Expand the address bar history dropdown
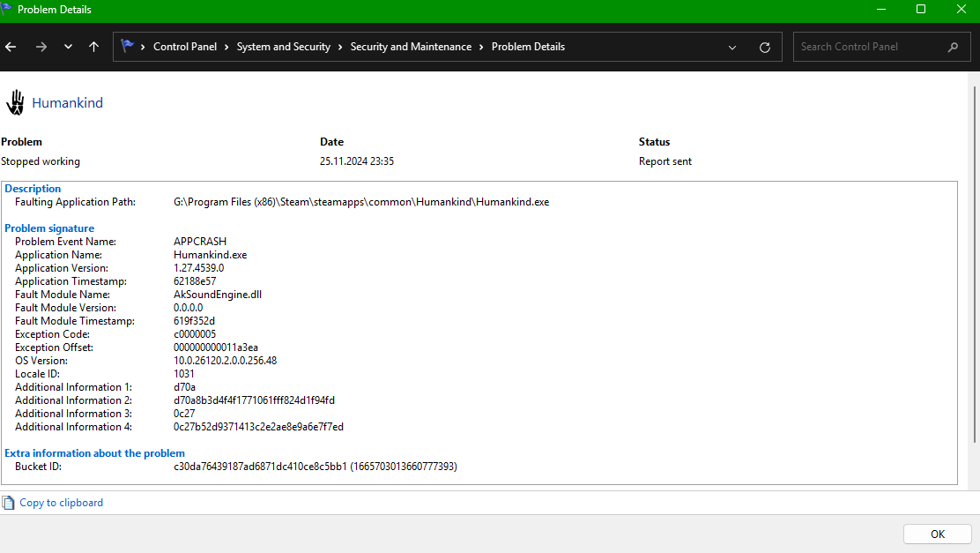 (732, 47)
